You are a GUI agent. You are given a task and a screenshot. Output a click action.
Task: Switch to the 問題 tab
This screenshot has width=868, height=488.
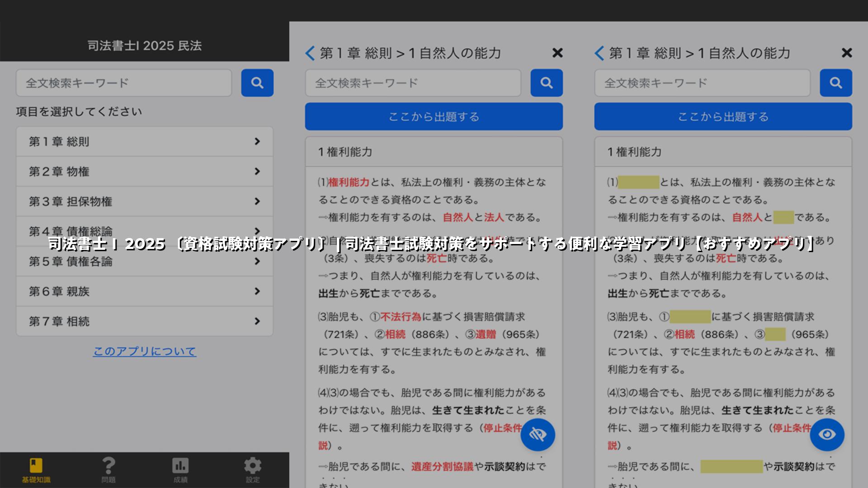[108, 470]
